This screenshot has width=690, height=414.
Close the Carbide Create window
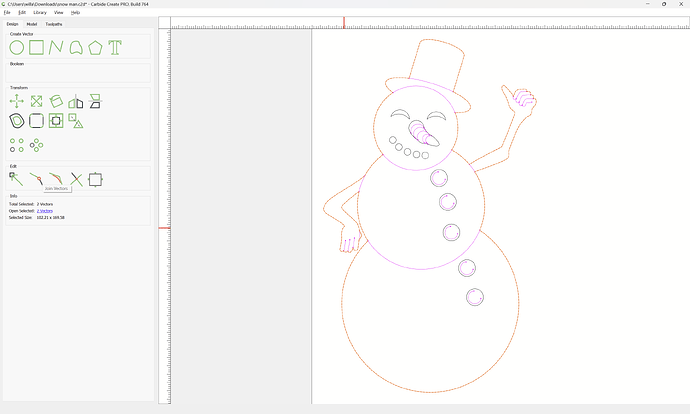(x=681, y=4)
